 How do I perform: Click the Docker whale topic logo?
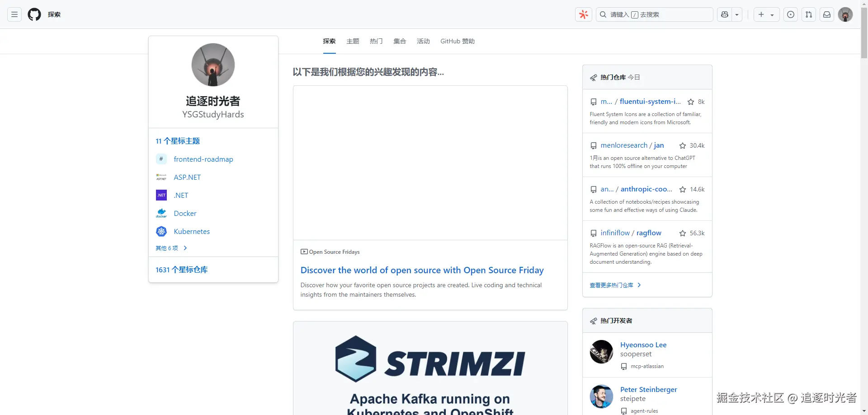tap(161, 213)
